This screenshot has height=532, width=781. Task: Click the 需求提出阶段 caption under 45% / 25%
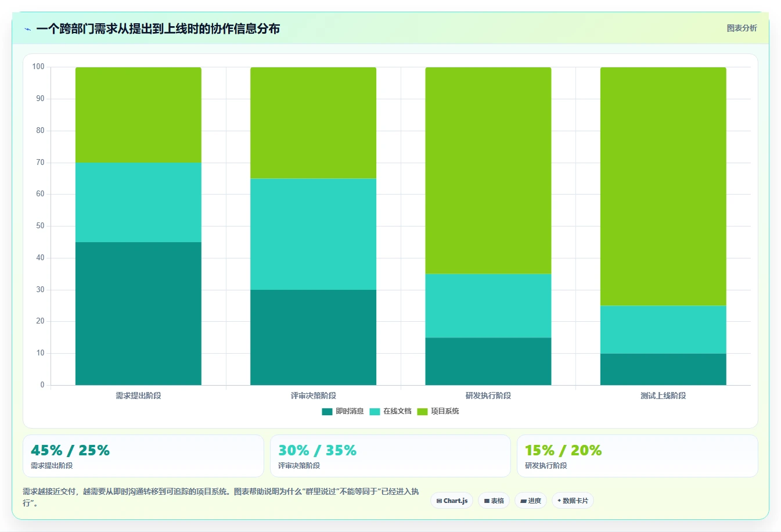point(52,466)
